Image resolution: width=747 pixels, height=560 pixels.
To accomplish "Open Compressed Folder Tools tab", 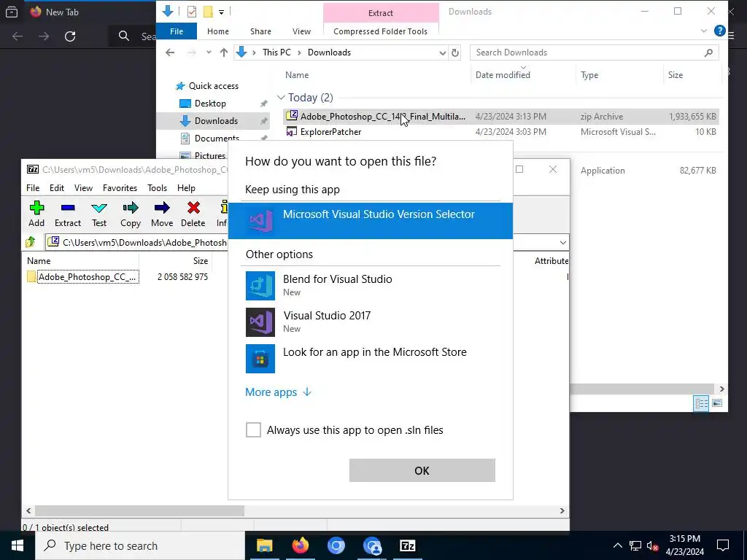I will 380,31.
